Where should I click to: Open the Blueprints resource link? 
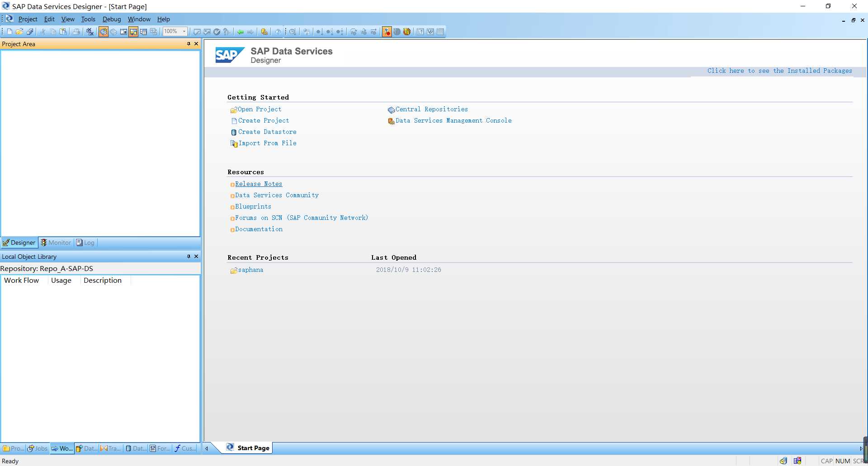click(x=253, y=207)
